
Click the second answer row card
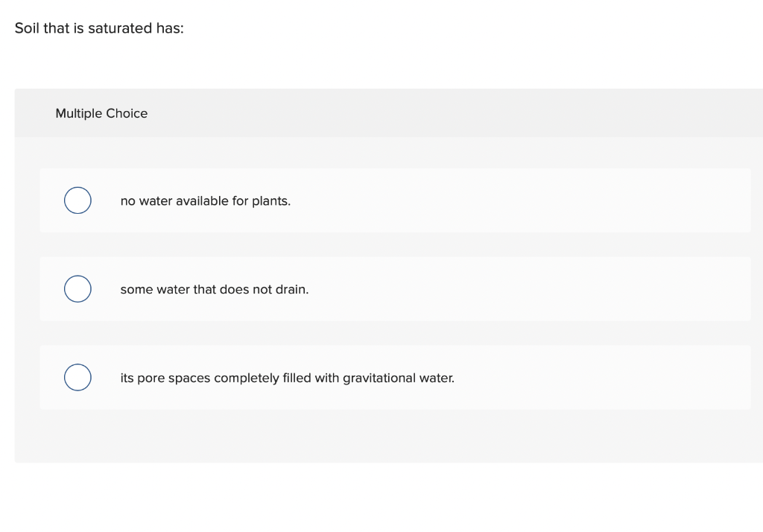click(395, 288)
